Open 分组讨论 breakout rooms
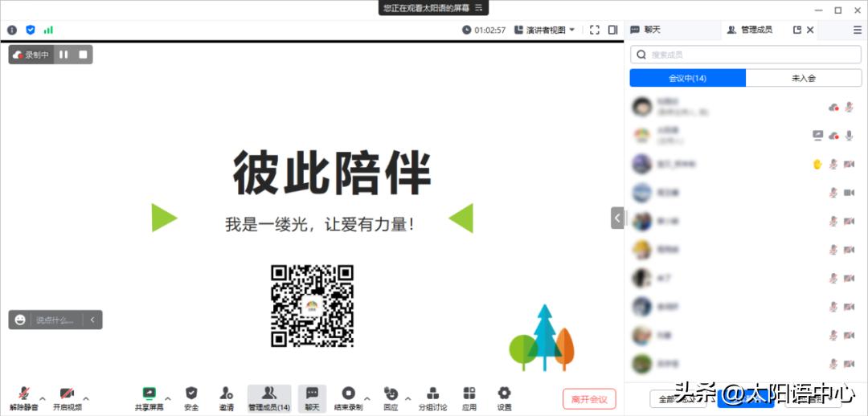This screenshot has height=416, width=868. (432, 399)
